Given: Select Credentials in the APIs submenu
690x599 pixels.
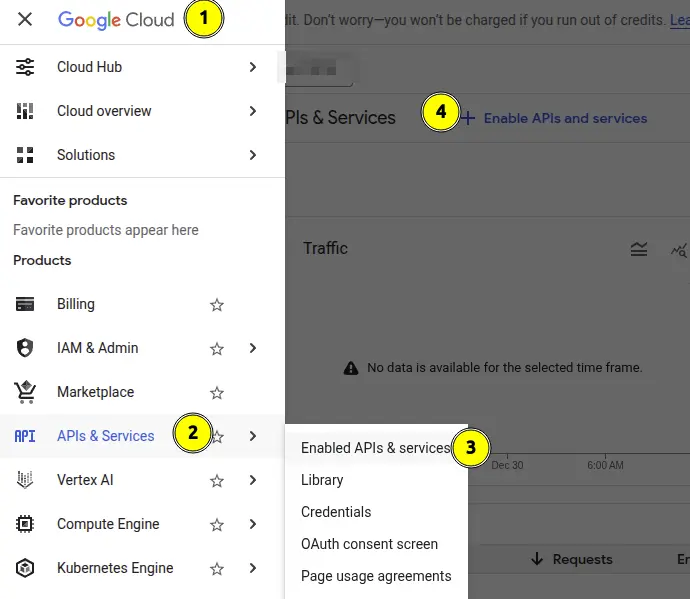Looking at the screenshot, I should [x=336, y=512].
